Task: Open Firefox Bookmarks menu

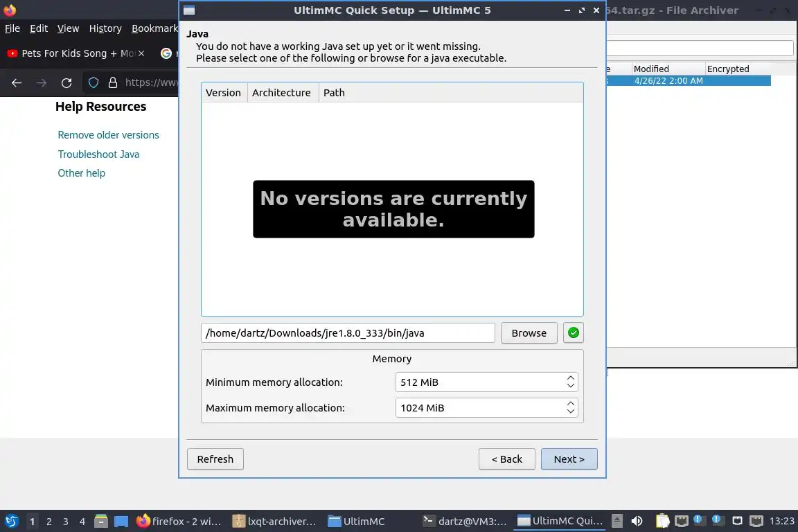Action: tap(154, 28)
